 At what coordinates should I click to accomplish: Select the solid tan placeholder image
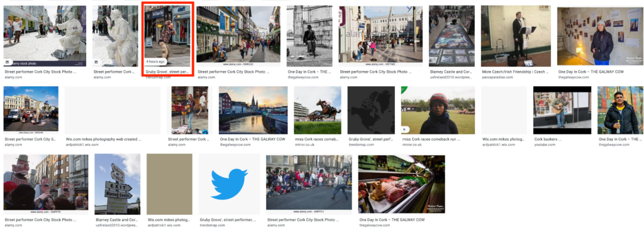pyautogui.click(x=169, y=184)
